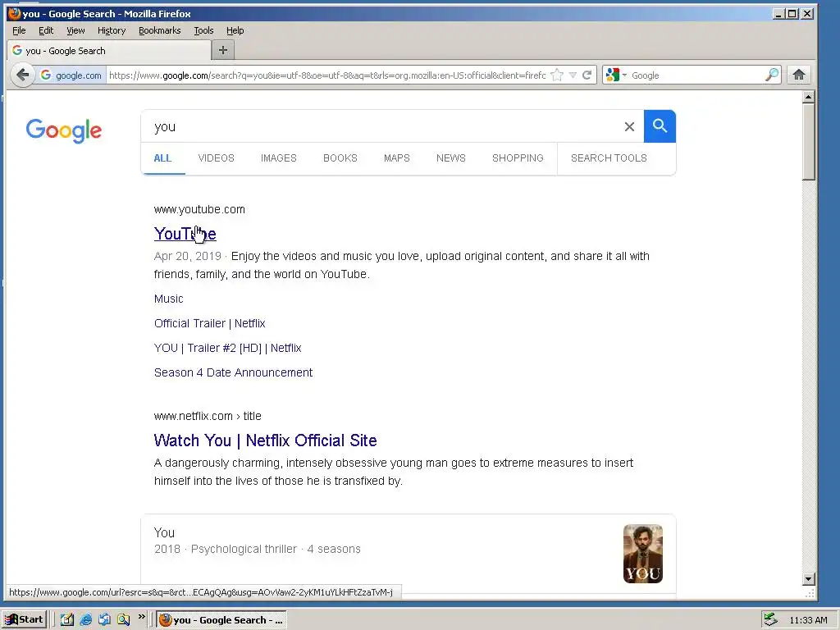Click the quick launch folder search icon
The width and height of the screenshot is (840, 630).
(123, 620)
